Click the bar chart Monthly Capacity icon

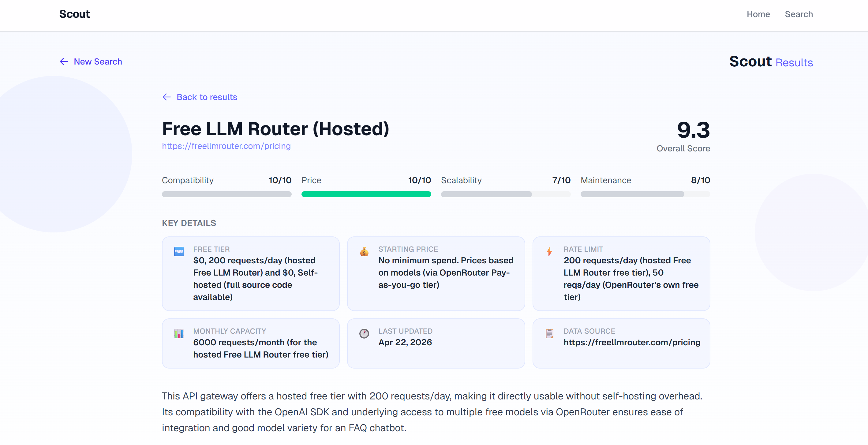tap(178, 333)
